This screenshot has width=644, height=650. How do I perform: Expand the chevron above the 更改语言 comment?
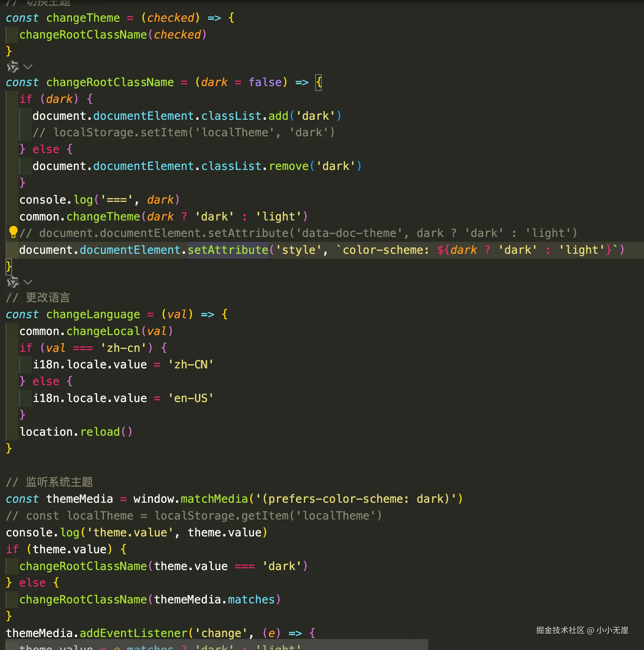point(28,282)
